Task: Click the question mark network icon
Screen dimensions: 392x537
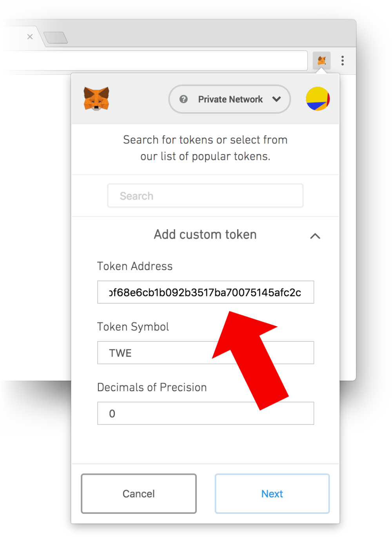Action: tap(183, 99)
